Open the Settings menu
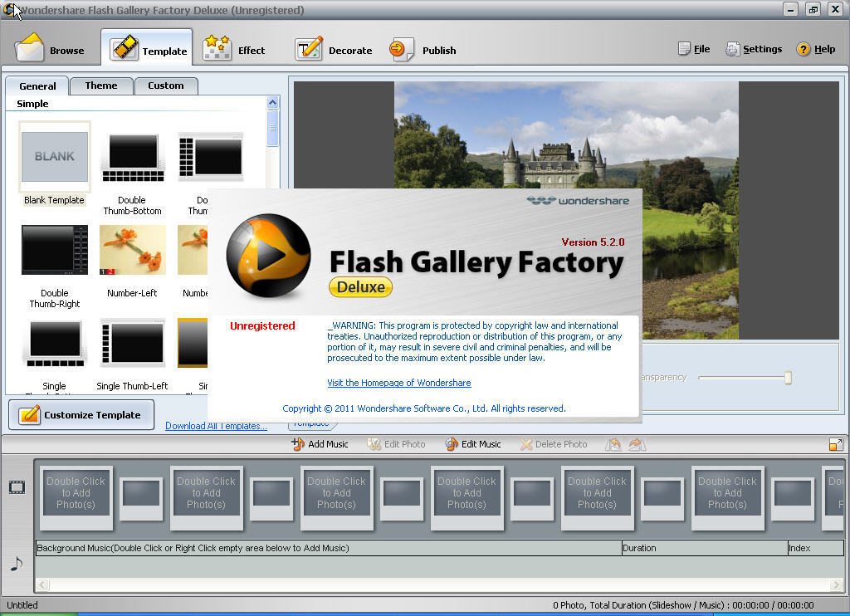 (753, 48)
